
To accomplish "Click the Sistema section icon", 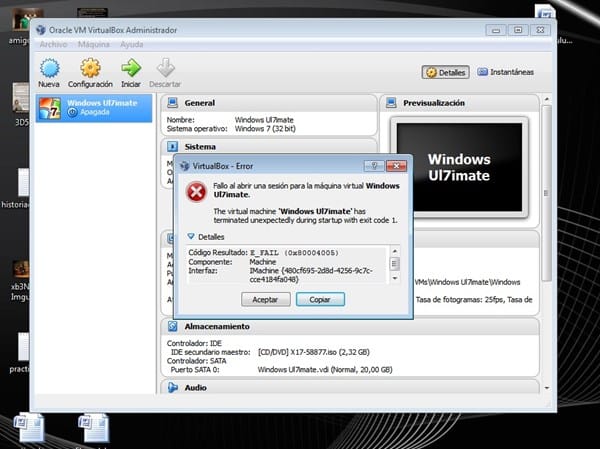I will (x=172, y=147).
